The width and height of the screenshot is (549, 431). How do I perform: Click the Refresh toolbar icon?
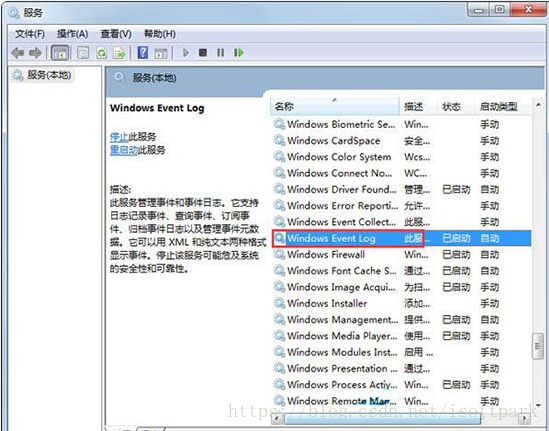click(102, 53)
